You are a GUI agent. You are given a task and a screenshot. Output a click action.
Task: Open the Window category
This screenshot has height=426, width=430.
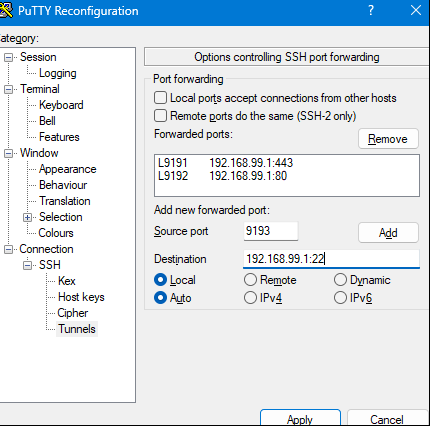point(39,153)
